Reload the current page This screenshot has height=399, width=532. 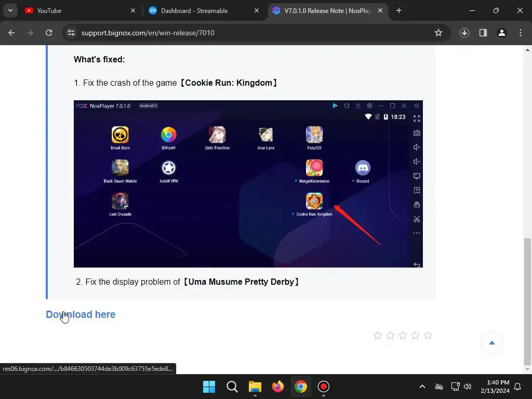point(49,33)
